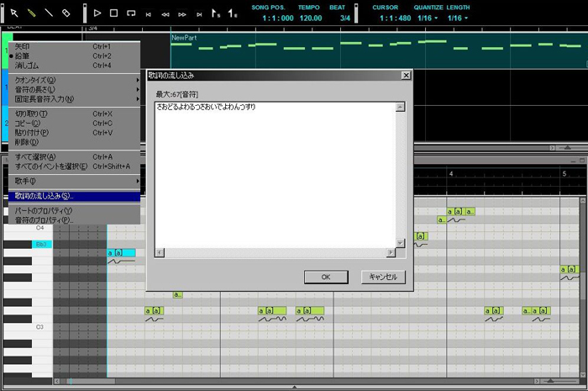Choose 鉛筆 radio option in context menu
The image size is (588, 391).
point(29,56)
